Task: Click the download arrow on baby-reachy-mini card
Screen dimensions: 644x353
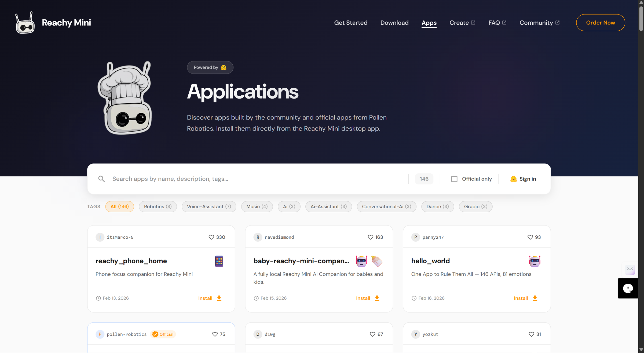Action: coord(377,298)
